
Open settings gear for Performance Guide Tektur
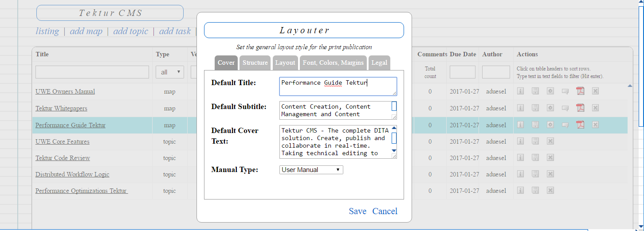click(x=550, y=125)
